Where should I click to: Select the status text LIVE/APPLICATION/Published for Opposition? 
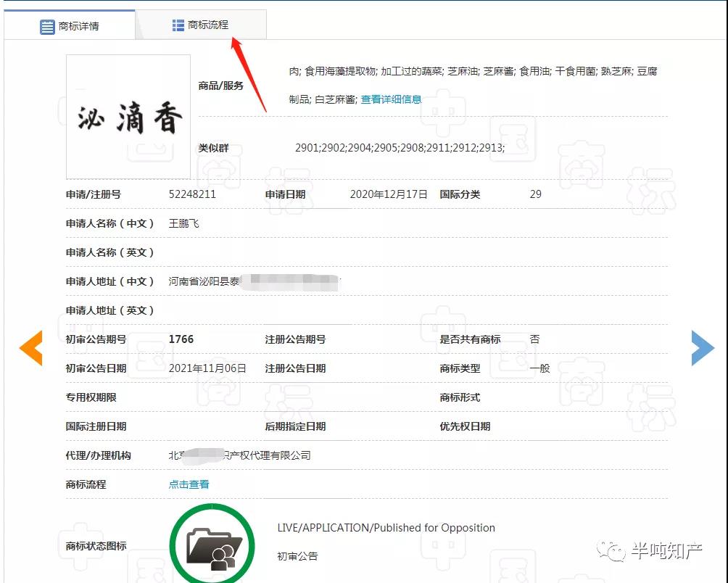[x=386, y=528]
